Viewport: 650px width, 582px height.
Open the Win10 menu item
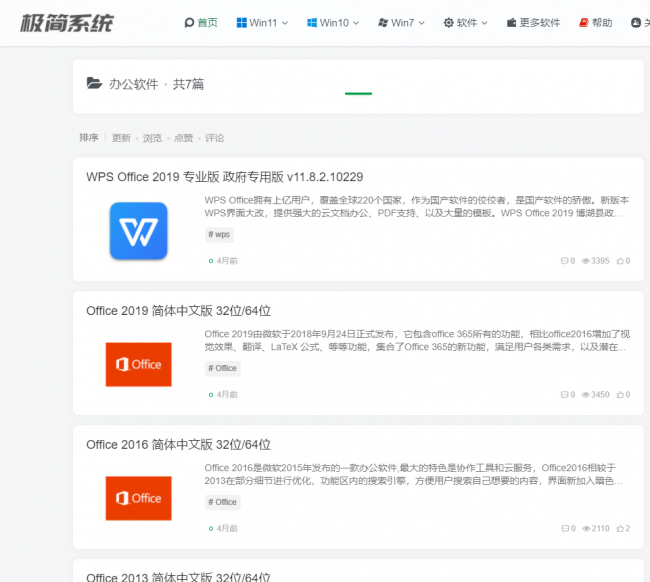tap(334, 23)
